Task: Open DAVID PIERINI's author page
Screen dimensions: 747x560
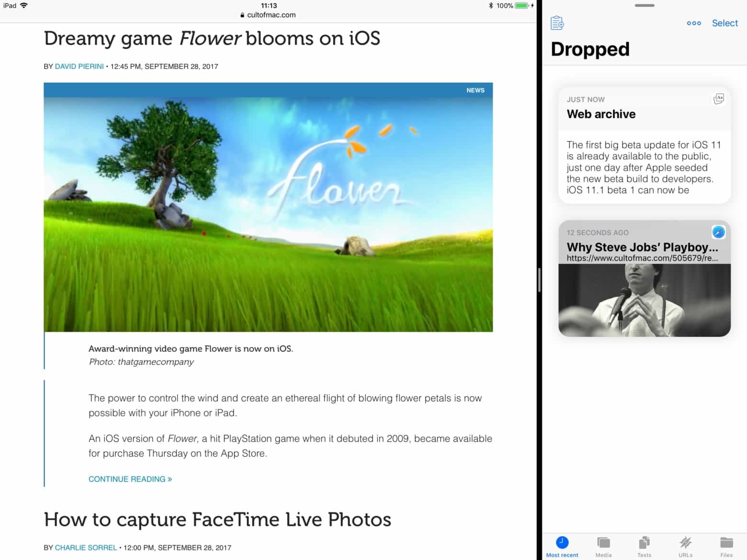Action: pos(79,66)
